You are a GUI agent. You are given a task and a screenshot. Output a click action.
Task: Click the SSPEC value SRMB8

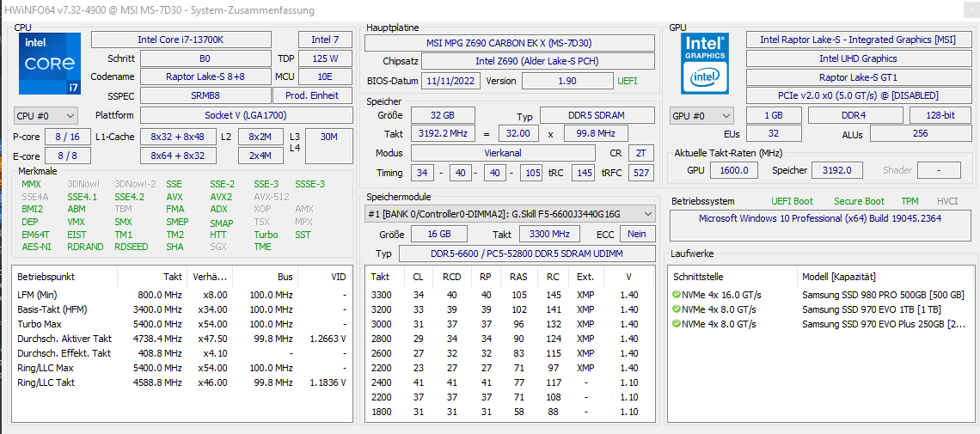click(205, 95)
